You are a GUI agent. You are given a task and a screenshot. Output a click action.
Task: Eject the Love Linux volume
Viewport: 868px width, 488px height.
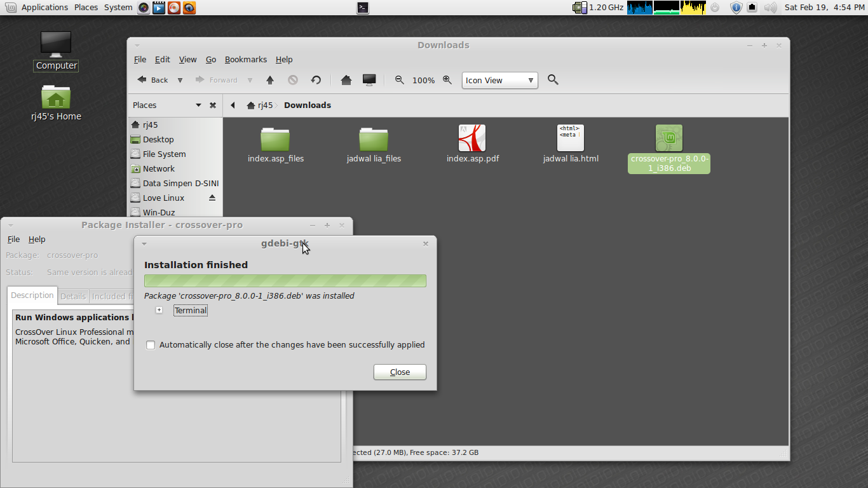(212, 198)
